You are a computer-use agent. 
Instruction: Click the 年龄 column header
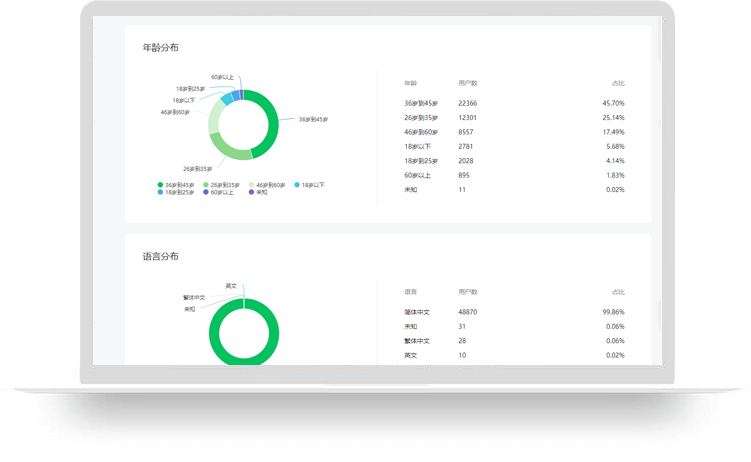(x=410, y=83)
